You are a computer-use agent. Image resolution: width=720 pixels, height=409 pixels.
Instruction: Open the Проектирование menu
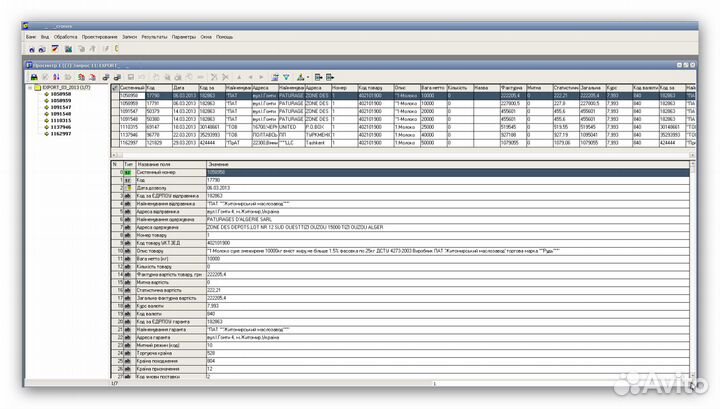(x=99, y=37)
